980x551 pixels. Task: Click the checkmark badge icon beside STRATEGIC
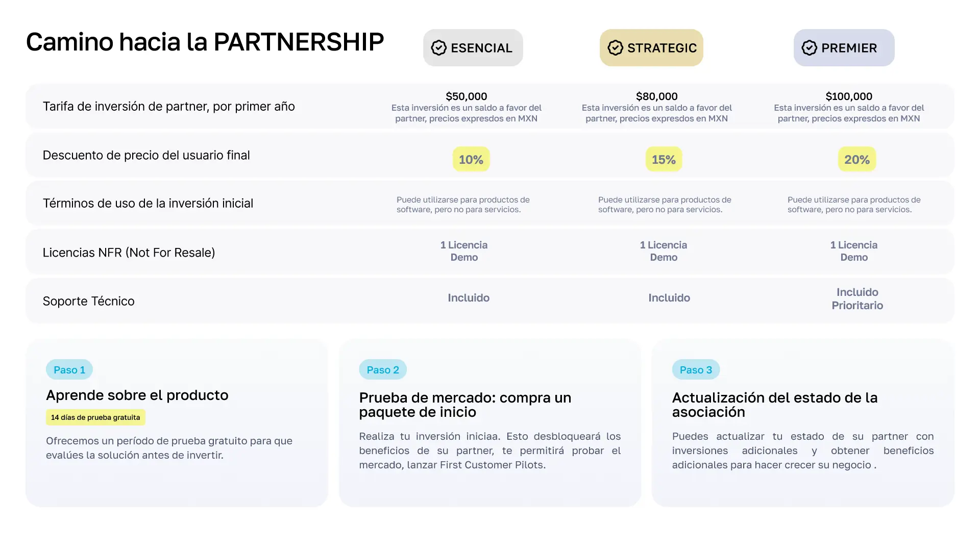pos(615,48)
